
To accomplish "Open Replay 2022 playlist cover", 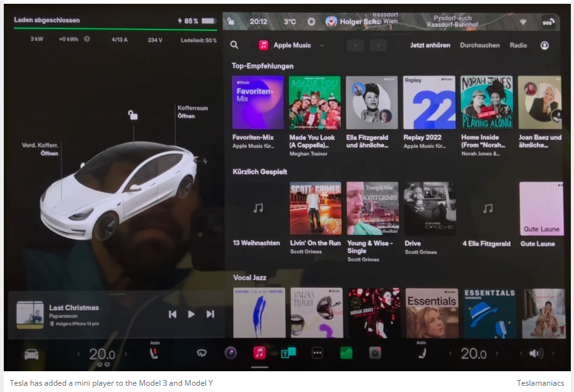I will [430, 103].
